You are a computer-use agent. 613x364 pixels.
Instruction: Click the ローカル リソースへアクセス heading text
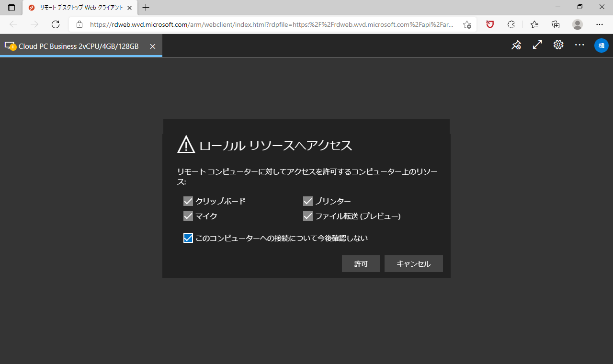click(x=276, y=146)
